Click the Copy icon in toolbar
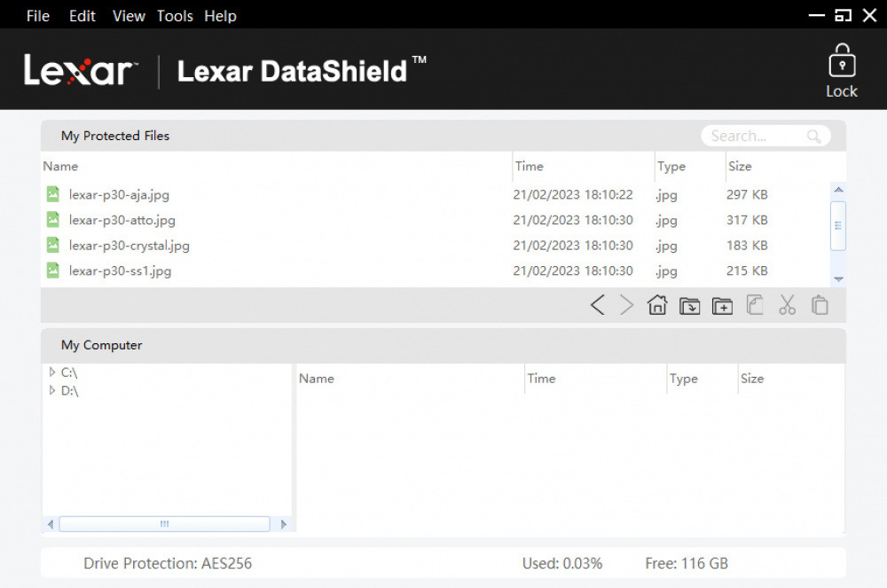 (755, 305)
